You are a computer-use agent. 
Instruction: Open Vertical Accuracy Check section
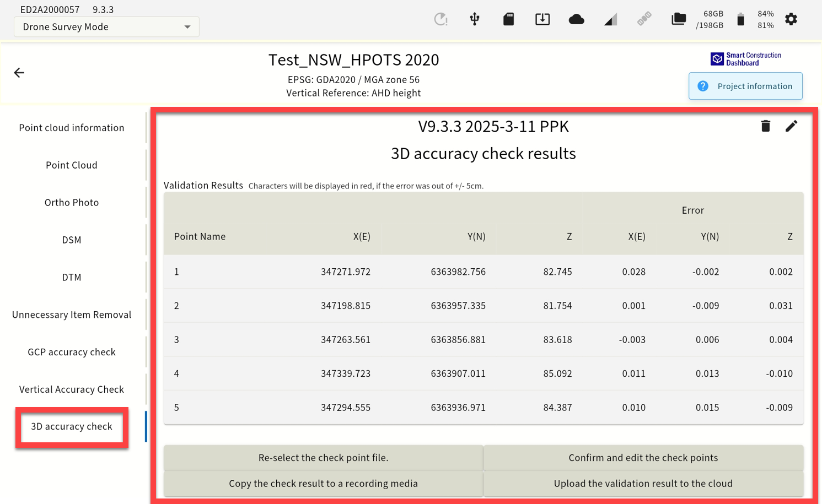tap(72, 389)
